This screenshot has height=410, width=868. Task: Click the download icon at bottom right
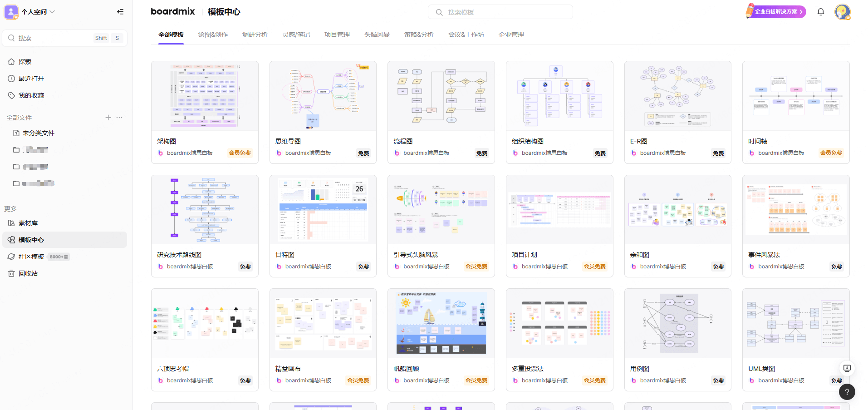point(847,368)
